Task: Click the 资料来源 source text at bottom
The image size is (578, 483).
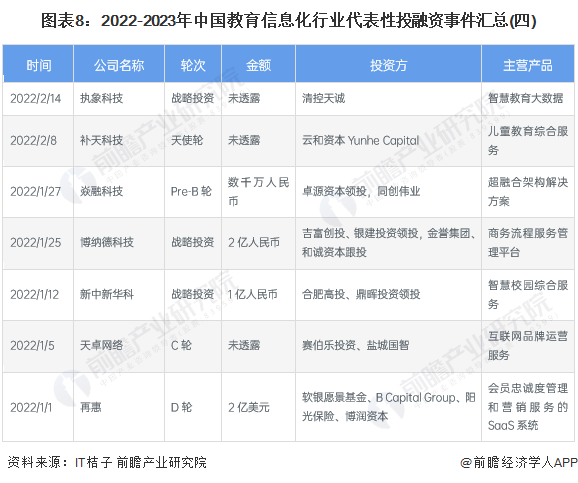Action: click(x=107, y=462)
